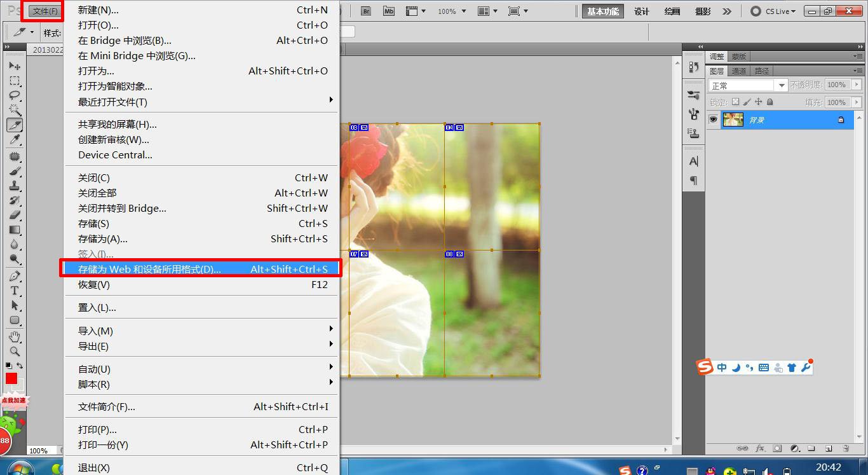Select the Hand tool

15,336
